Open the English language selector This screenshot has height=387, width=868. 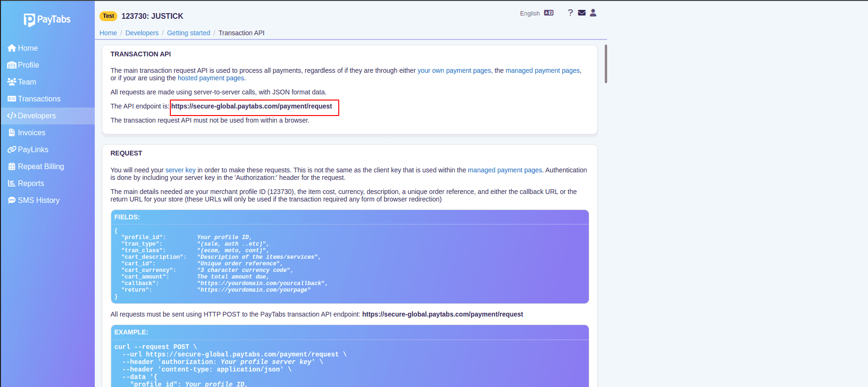tap(530, 13)
